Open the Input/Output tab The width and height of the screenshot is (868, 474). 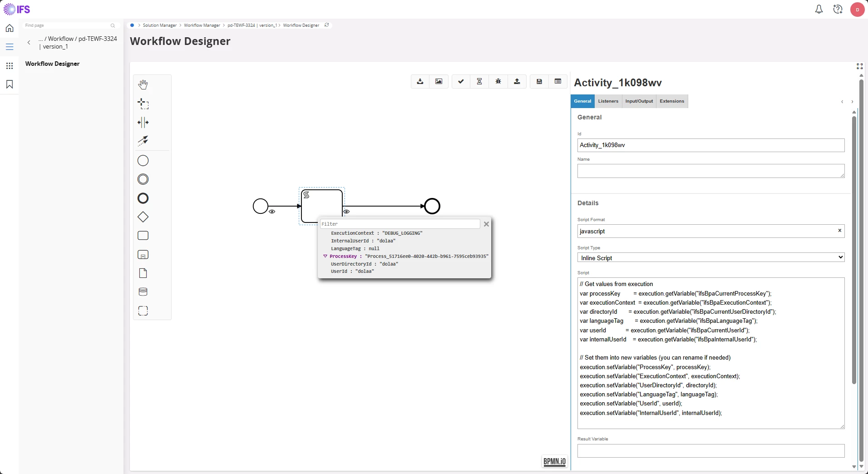click(639, 101)
